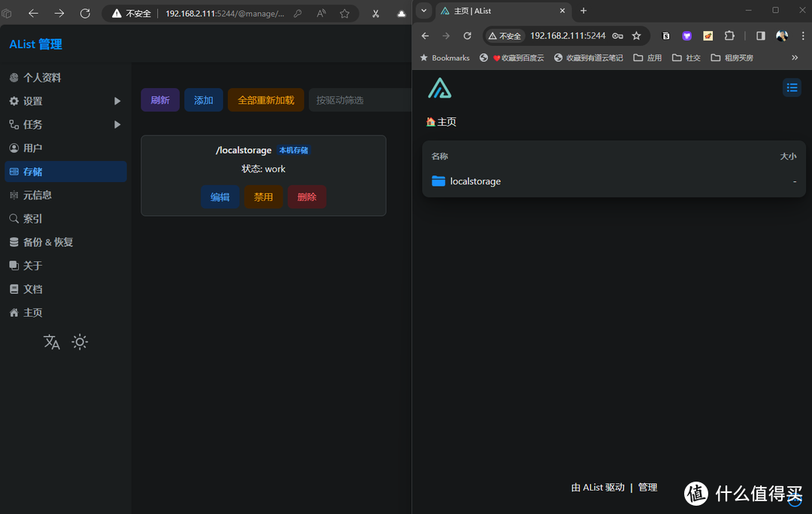Open 备份 & 恢复 backup page
Viewport: 812px width, 514px height.
point(65,242)
